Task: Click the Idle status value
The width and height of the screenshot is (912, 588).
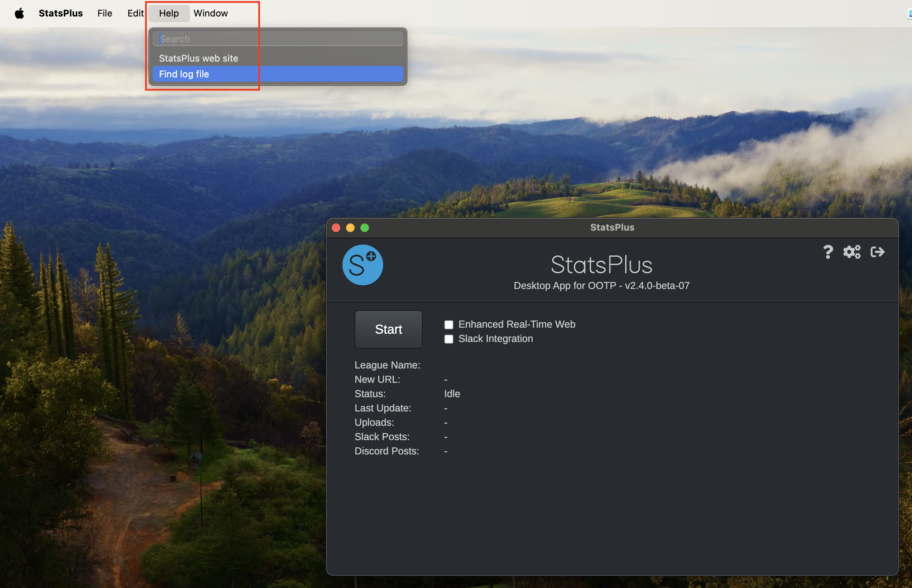Action: click(452, 394)
